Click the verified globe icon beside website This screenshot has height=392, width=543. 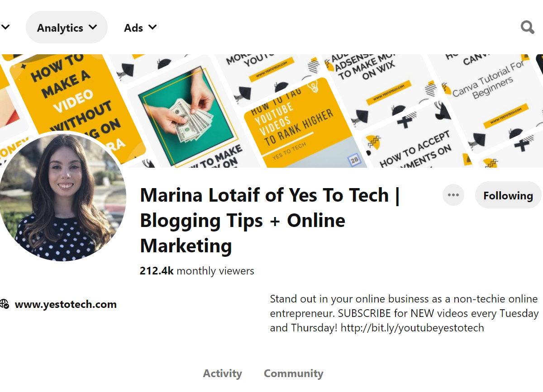(x=5, y=304)
